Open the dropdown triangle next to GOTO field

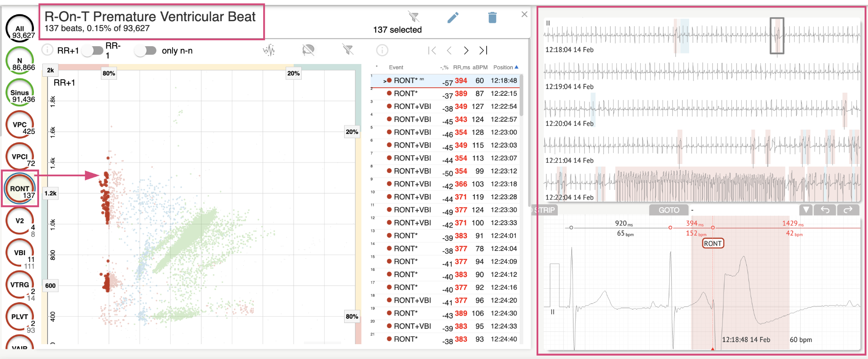[806, 210]
